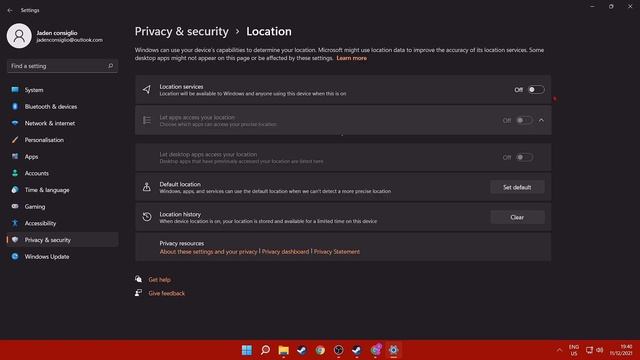Open the Learn more link
Viewport: 640px width, 360px height.
pyautogui.click(x=351, y=58)
